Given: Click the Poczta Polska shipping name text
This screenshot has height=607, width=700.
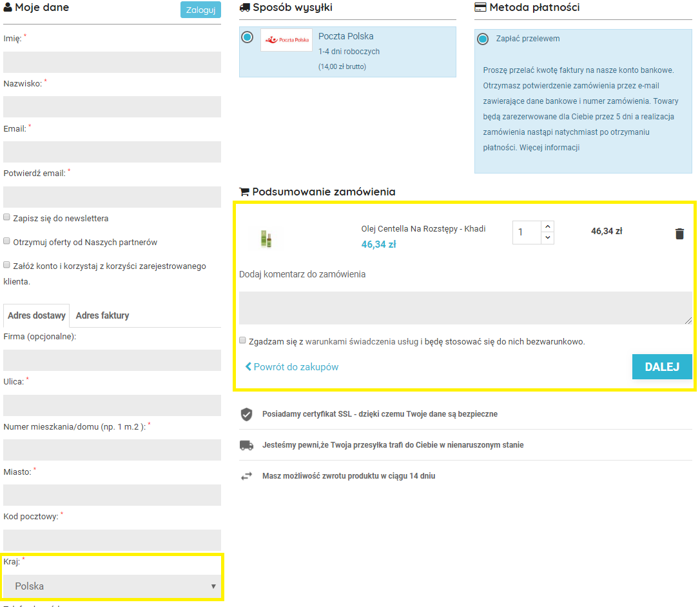Looking at the screenshot, I should pyautogui.click(x=346, y=36).
